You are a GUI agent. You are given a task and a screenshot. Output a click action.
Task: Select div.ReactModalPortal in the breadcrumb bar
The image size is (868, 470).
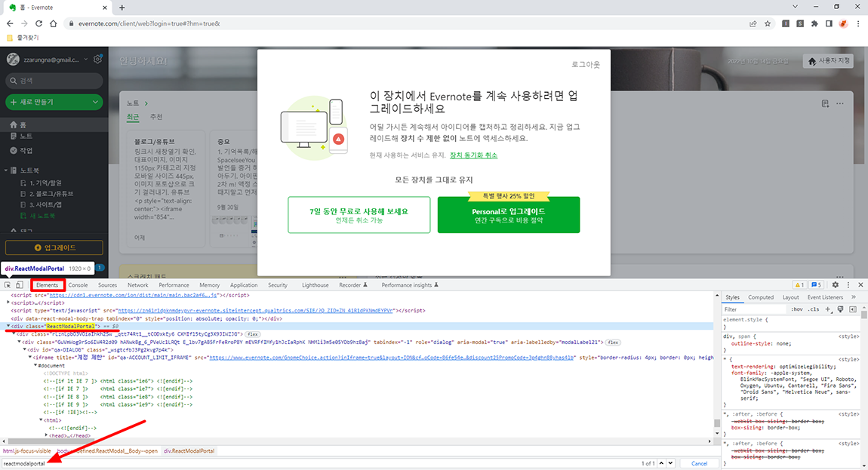pyautogui.click(x=189, y=451)
